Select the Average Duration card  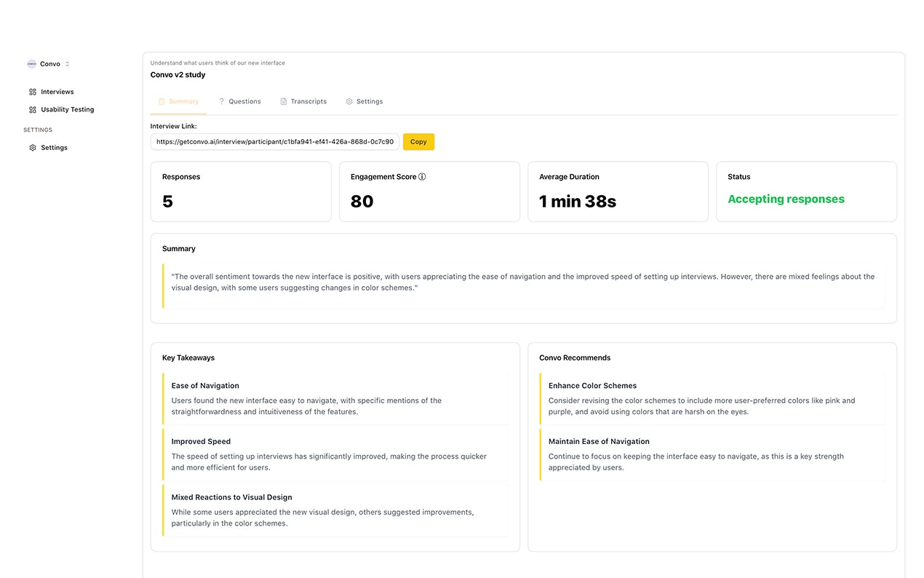coord(617,191)
